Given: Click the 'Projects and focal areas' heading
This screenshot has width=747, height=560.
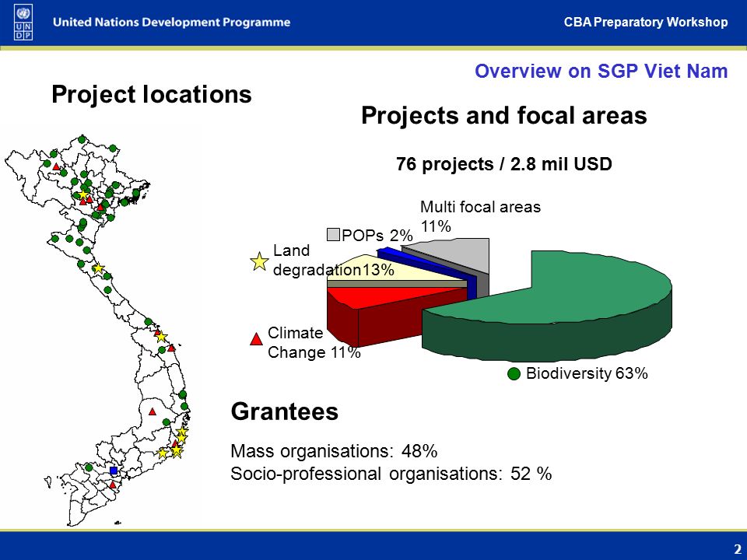Looking at the screenshot, I should pos(504,115).
